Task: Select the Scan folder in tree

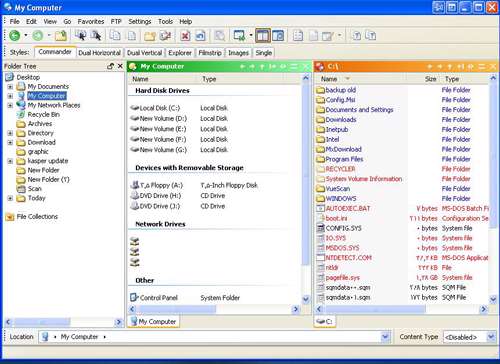Action: (34, 189)
